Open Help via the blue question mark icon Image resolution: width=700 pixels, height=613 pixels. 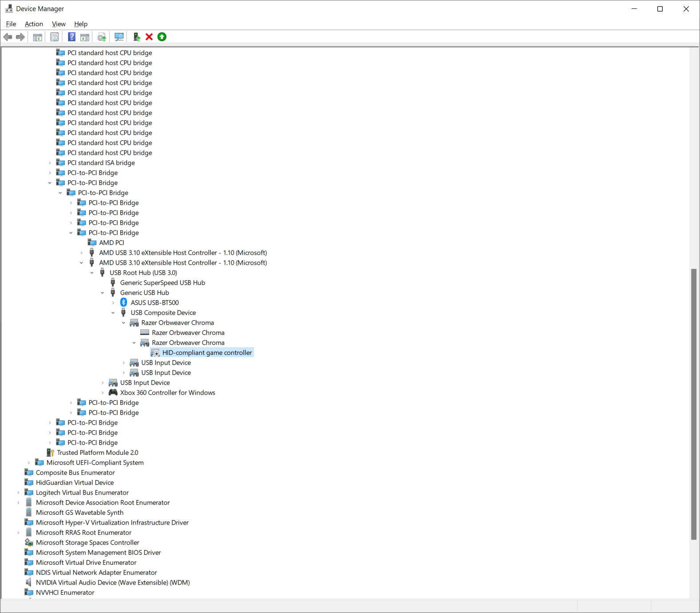click(x=71, y=37)
